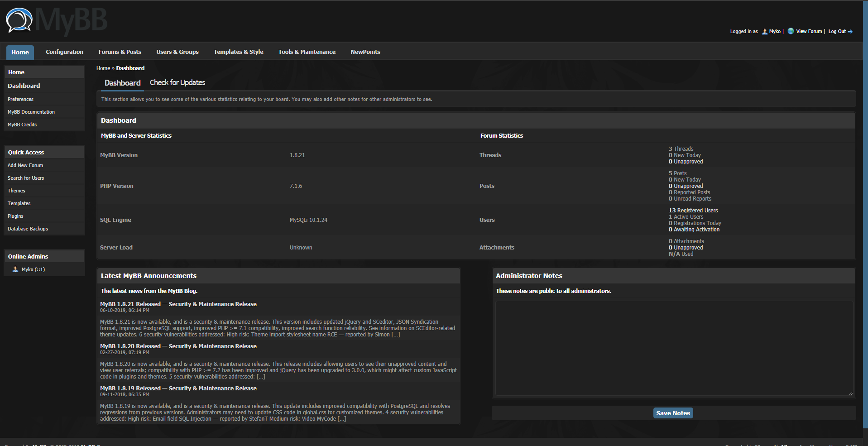Open the Database Backups quick link

click(x=28, y=229)
